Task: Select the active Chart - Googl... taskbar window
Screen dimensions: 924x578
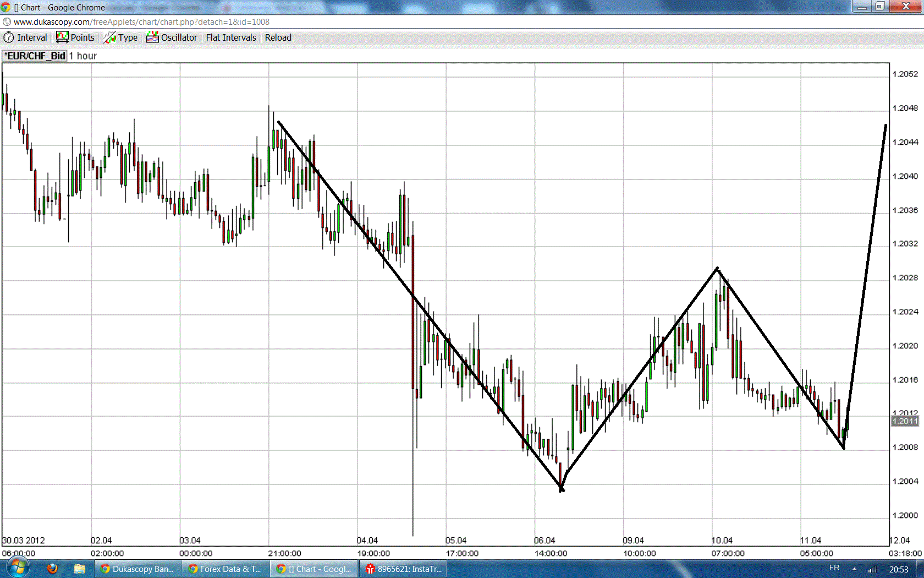Action: click(x=313, y=569)
